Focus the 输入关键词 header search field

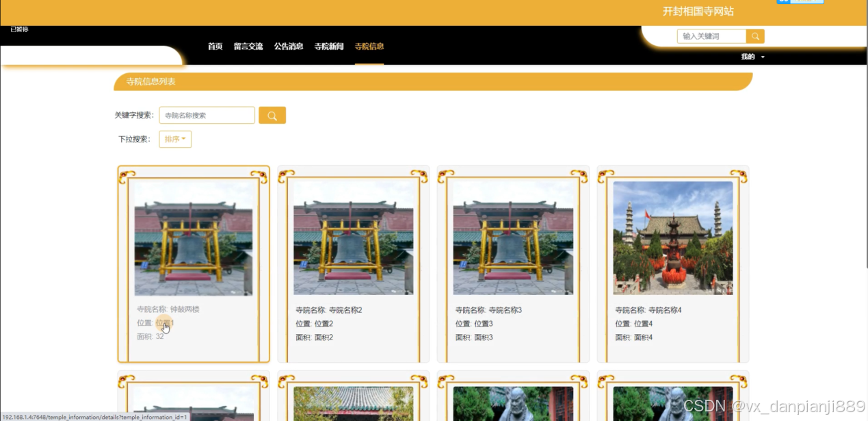(x=711, y=36)
